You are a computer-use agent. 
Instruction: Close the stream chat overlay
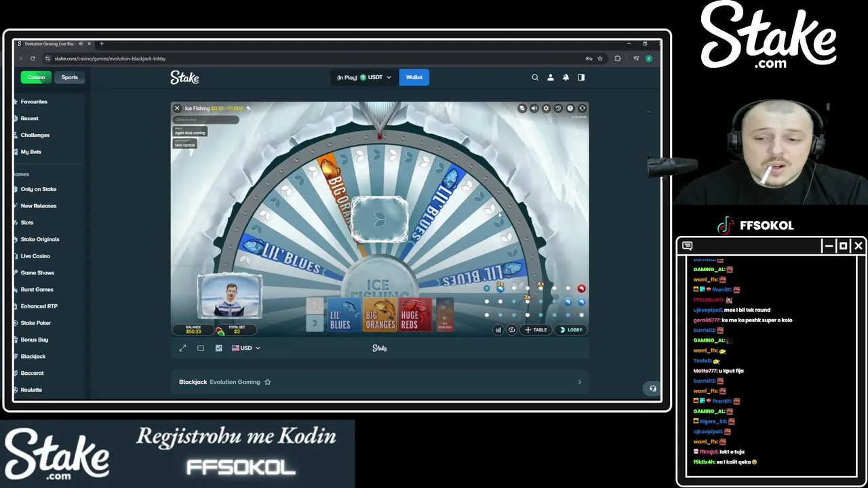pyautogui.click(x=859, y=246)
